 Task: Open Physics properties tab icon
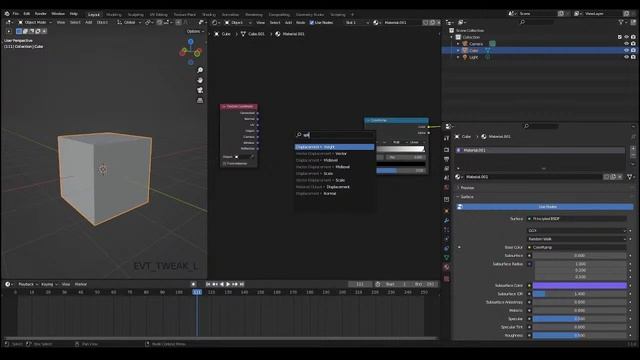click(x=447, y=239)
